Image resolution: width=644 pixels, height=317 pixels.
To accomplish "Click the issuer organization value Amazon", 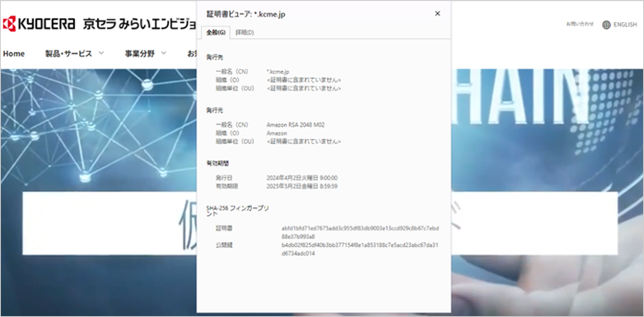I will tap(277, 133).
